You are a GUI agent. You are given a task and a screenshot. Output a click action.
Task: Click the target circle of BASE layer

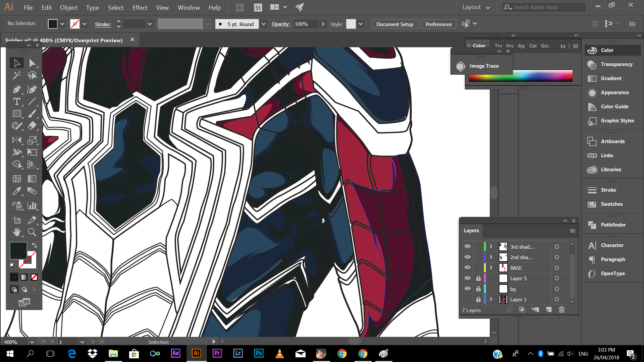[x=557, y=268]
